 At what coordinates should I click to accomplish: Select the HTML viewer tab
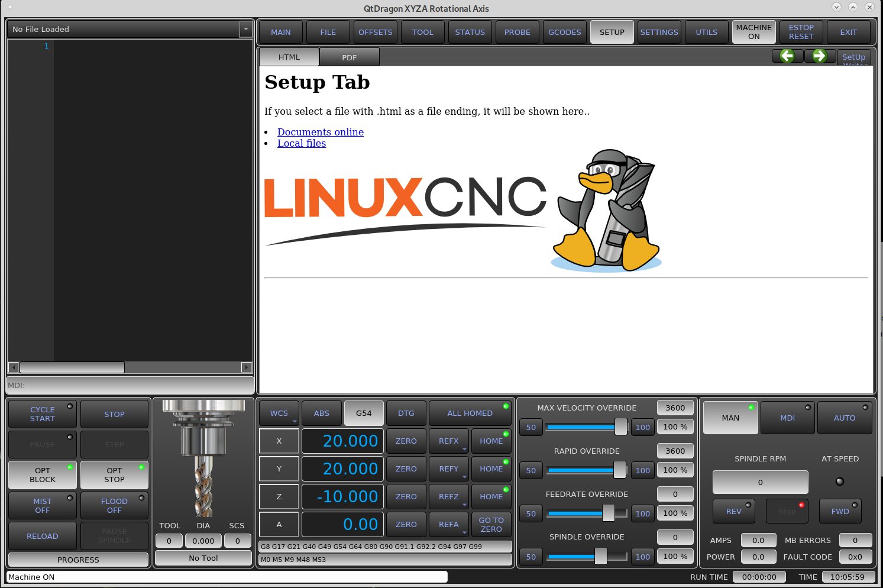click(289, 57)
